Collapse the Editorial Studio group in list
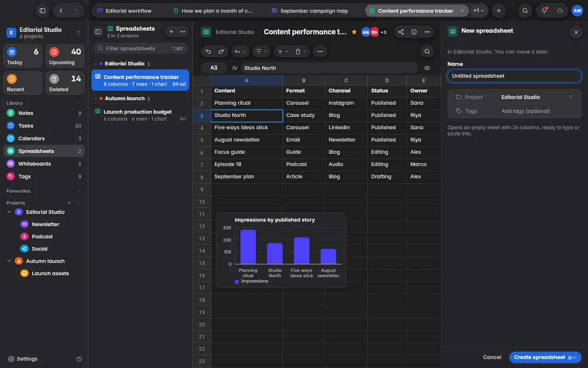This screenshot has width=588, height=368. (x=95, y=64)
